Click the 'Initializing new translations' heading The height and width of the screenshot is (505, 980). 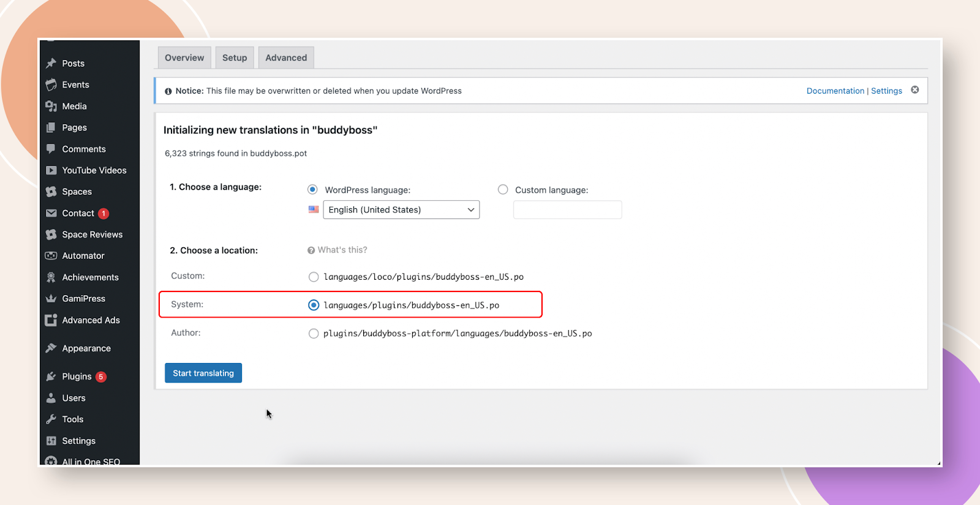click(270, 130)
